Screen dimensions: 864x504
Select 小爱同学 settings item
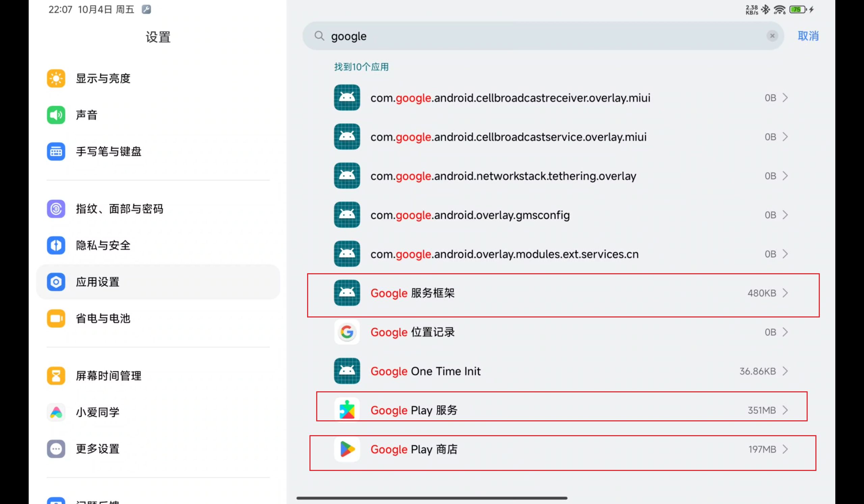tap(158, 412)
